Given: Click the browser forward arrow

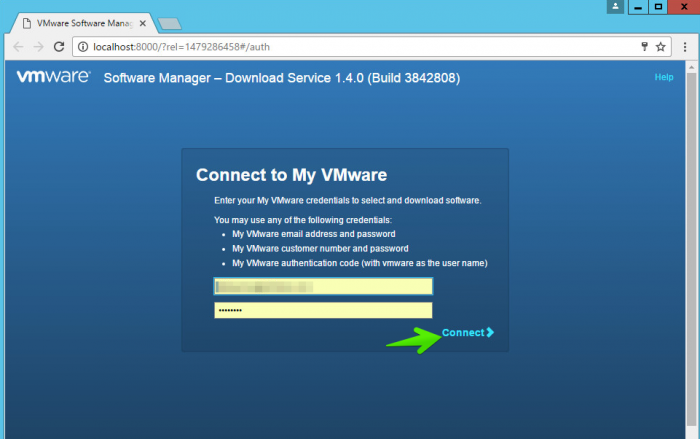Looking at the screenshot, I should coord(39,47).
